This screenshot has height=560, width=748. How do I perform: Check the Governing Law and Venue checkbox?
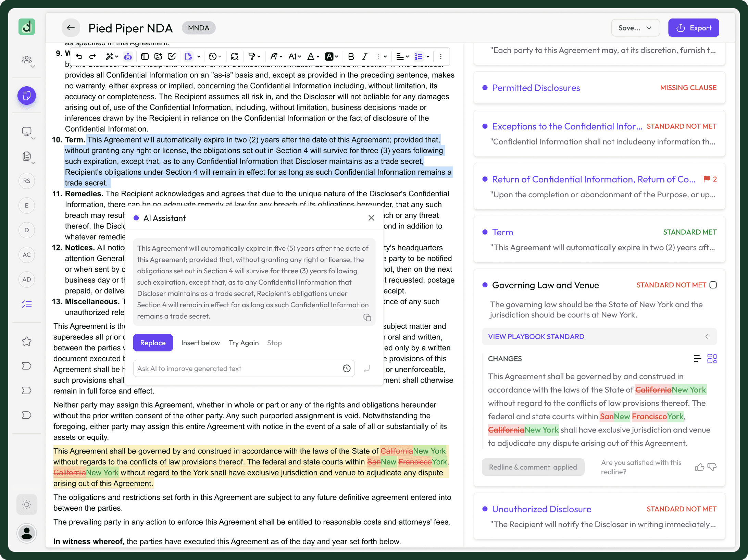713,285
